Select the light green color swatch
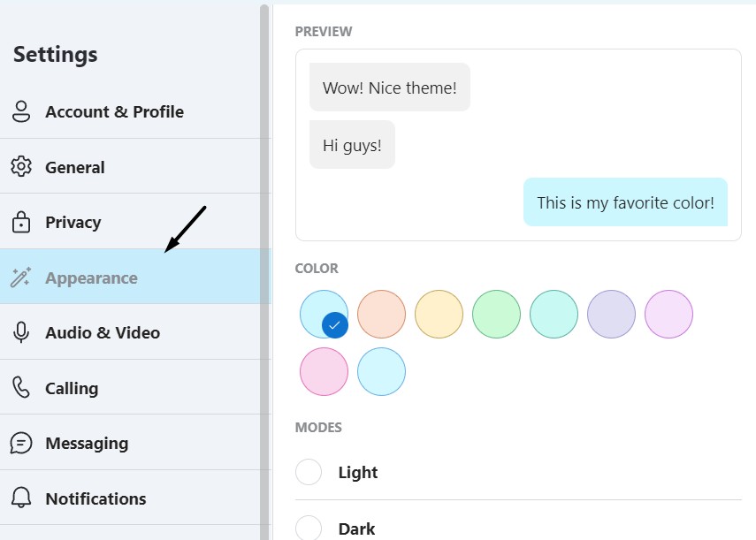756x540 pixels. 497,315
